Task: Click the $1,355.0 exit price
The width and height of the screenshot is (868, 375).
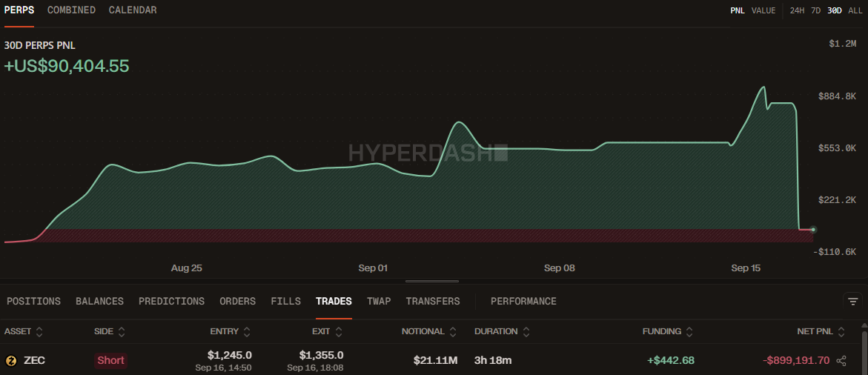Action: (321, 355)
